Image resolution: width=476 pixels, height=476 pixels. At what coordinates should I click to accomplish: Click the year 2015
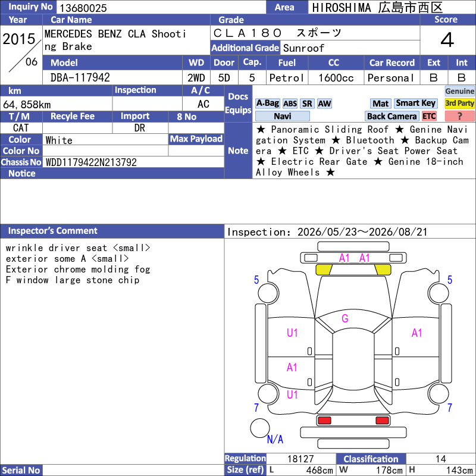pyautogui.click(x=19, y=39)
